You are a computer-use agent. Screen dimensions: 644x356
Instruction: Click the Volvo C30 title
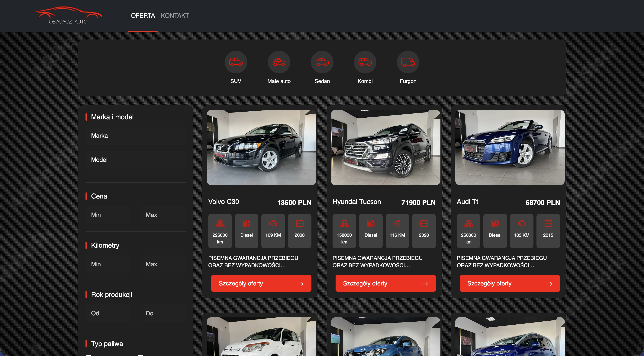click(x=224, y=202)
